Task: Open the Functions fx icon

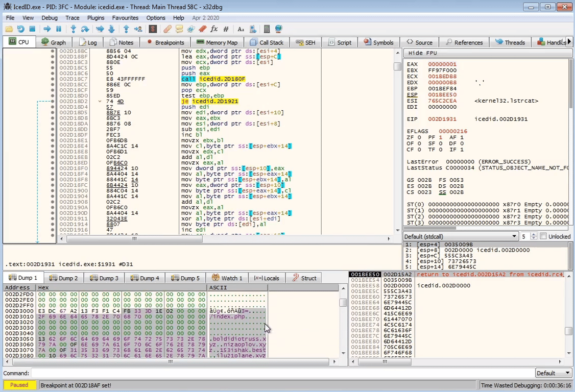Action: tap(214, 29)
